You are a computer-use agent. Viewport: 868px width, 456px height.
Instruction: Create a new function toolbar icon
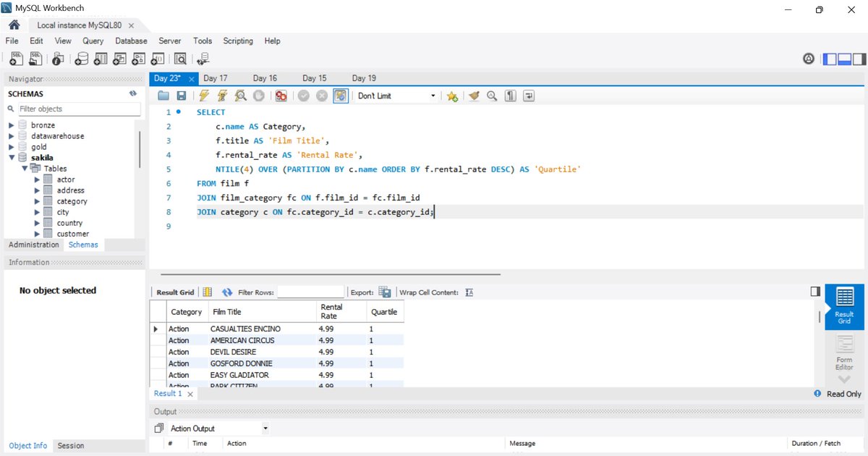tap(158, 59)
